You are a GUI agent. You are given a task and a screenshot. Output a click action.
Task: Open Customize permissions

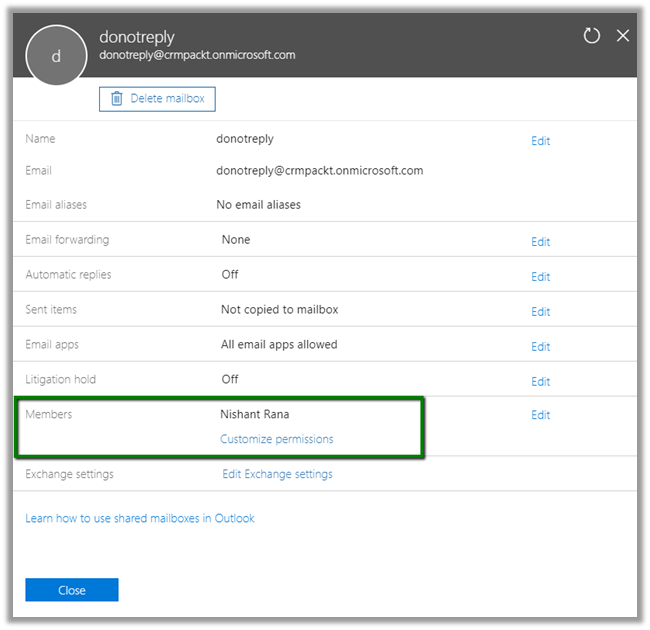pos(277,439)
